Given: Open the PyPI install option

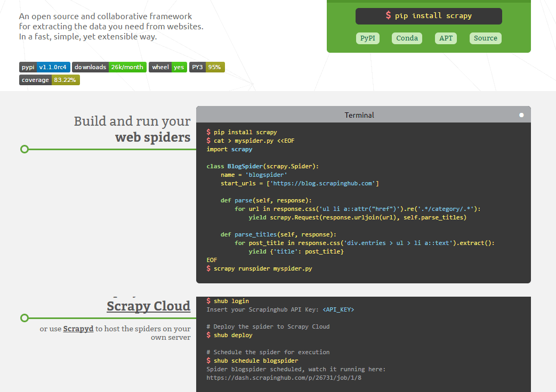Looking at the screenshot, I should pyautogui.click(x=367, y=38).
